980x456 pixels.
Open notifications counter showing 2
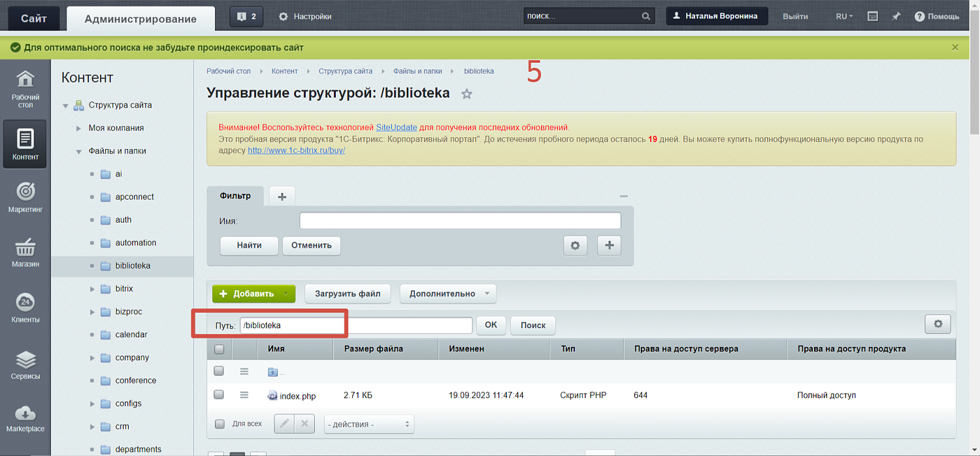pos(246,16)
